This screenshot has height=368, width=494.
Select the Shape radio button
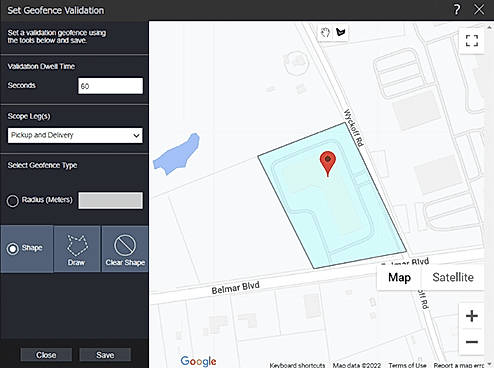[13, 249]
